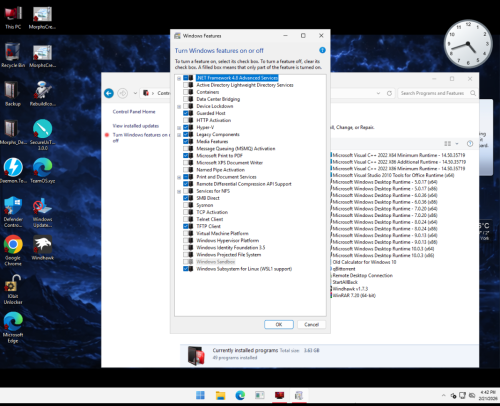Select the SecureUxTheme desktop icon
500x406 pixels.
[42, 135]
